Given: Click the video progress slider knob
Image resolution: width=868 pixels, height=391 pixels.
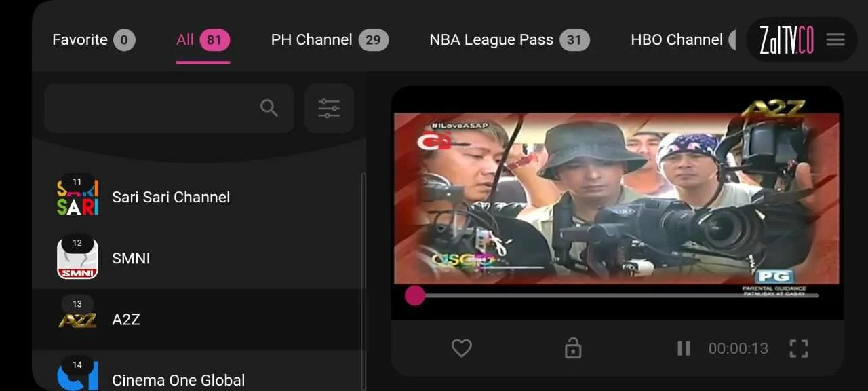Looking at the screenshot, I should (x=415, y=295).
